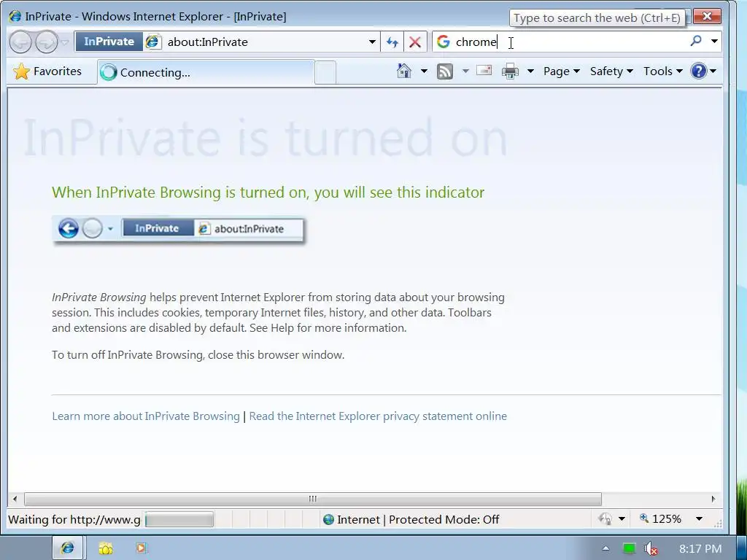Viewport: 747px width, 560px height.
Task: Expand the Print options dropdown arrow
Action: click(530, 71)
